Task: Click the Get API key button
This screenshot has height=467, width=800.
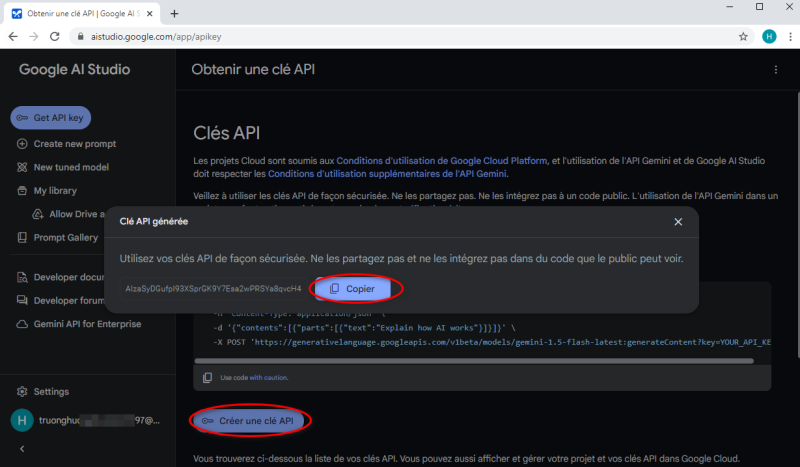Action: [51, 118]
